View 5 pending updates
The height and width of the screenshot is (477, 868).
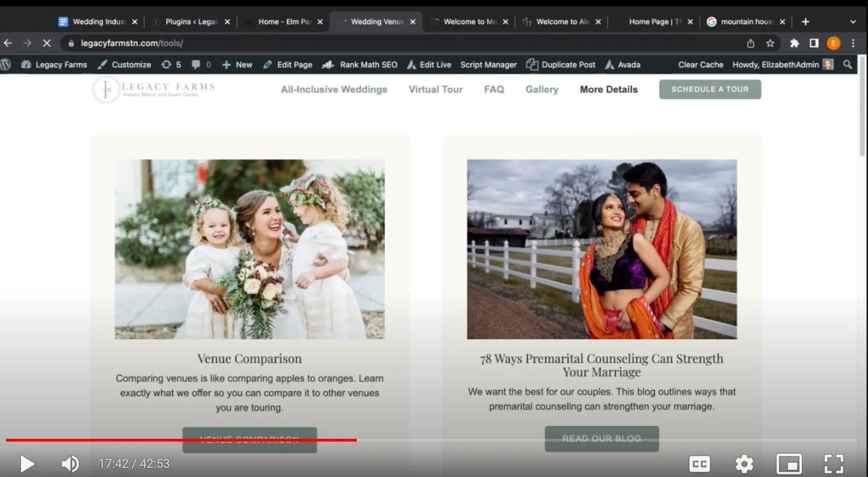[171, 65]
